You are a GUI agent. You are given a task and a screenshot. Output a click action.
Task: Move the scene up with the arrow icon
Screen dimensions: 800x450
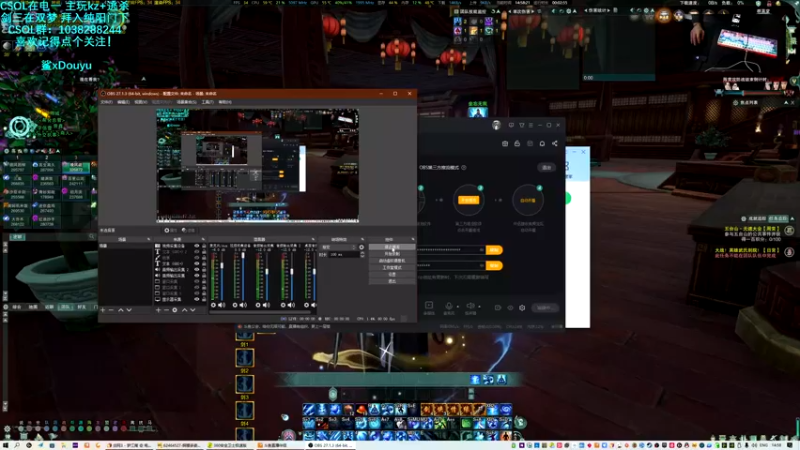point(120,310)
